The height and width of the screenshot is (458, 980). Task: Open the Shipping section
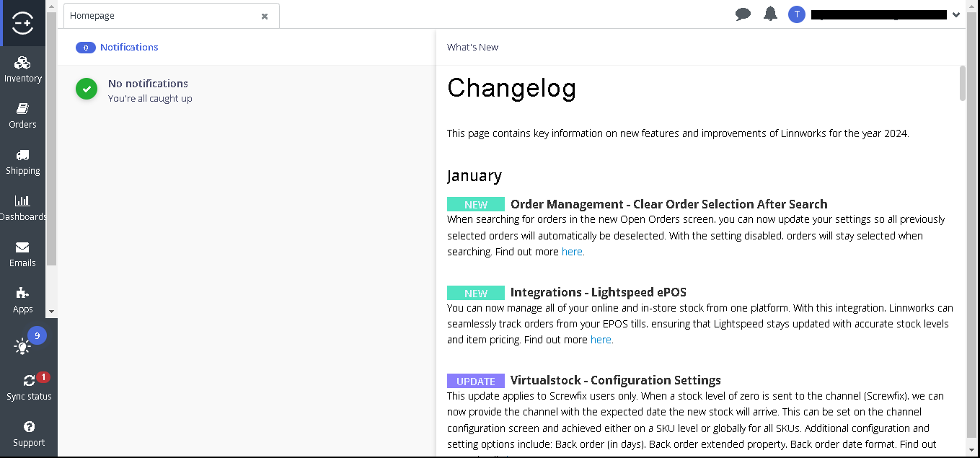click(23, 162)
